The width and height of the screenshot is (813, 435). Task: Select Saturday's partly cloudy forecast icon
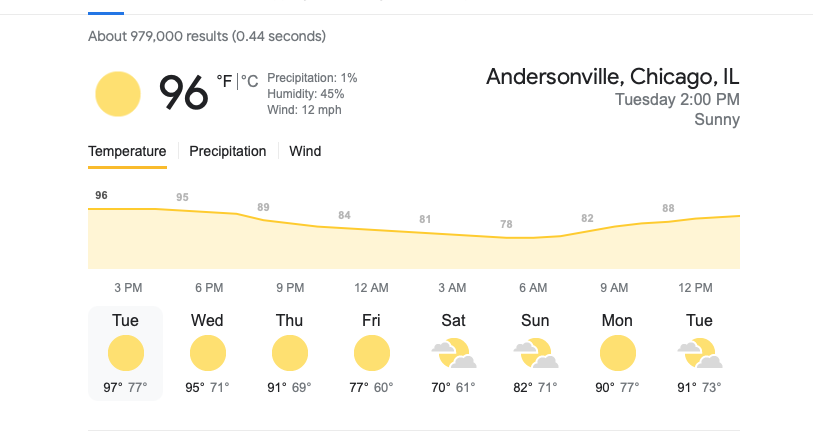click(x=454, y=353)
